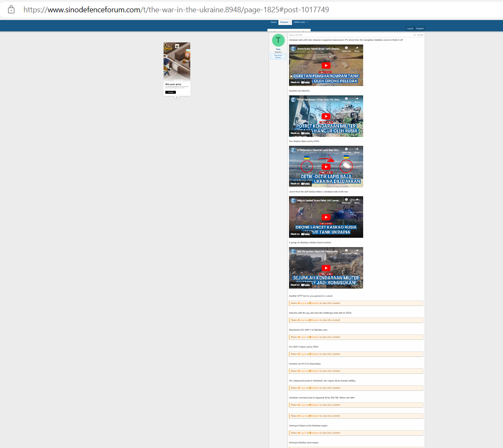
Task: Click the Watch later clock on the MaxxPro video
Action: click(x=346, y=99)
